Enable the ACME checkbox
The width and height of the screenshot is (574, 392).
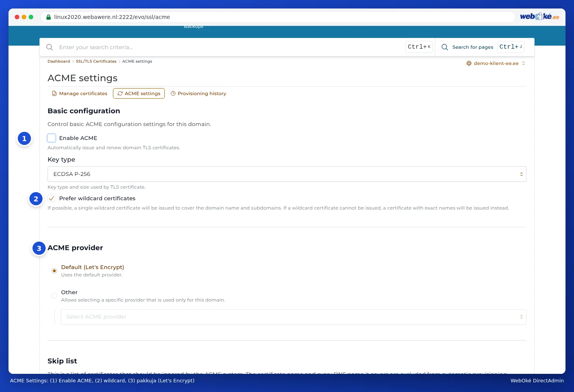click(51, 138)
